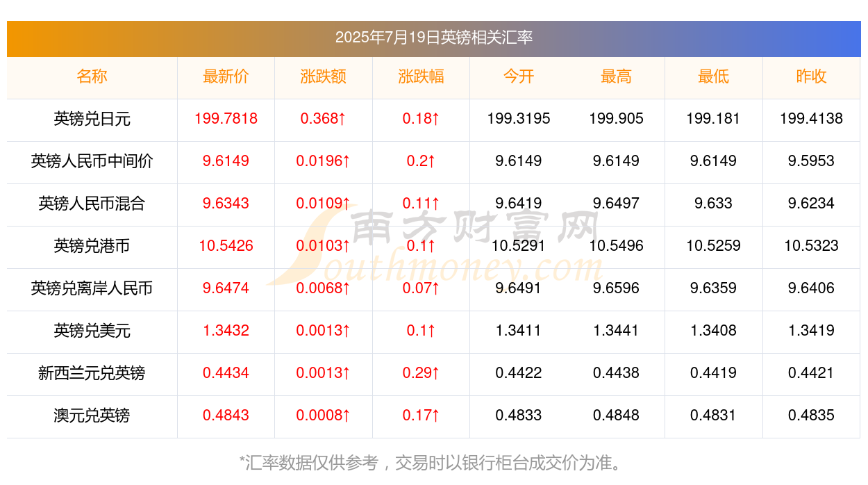Image resolution: width=868 pixels, height=485 pixels.
Task: Select the 英镑兑离岸人民币 row name
Action: click(x=92, y=288)
